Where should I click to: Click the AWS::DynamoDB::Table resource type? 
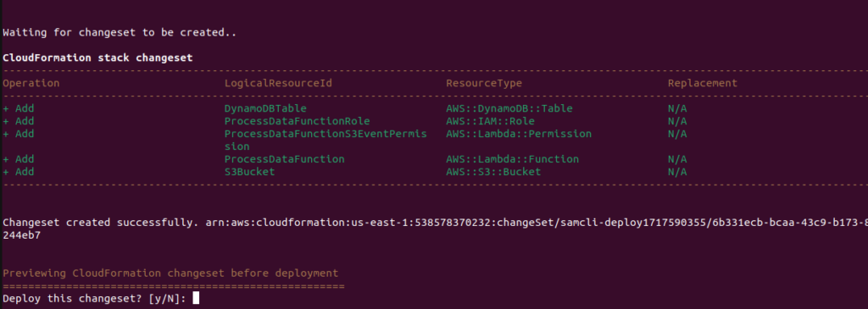click(509, 109)
